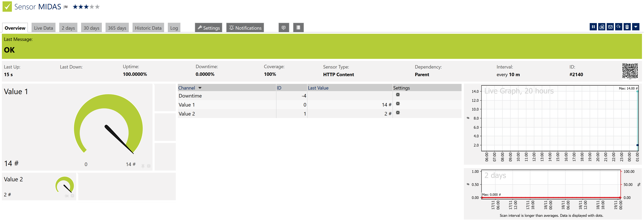Click the sensor QR code
644x220 pixels.
pyautogui.click(x=630, y=71)
